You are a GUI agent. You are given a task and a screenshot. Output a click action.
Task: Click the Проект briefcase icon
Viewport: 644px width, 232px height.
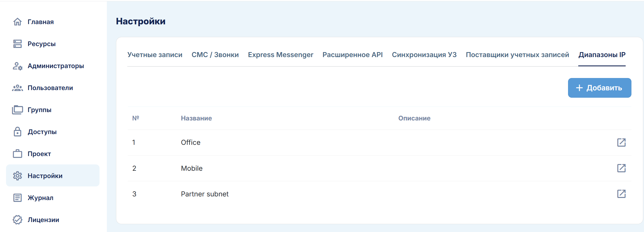[x=18, y=154]
